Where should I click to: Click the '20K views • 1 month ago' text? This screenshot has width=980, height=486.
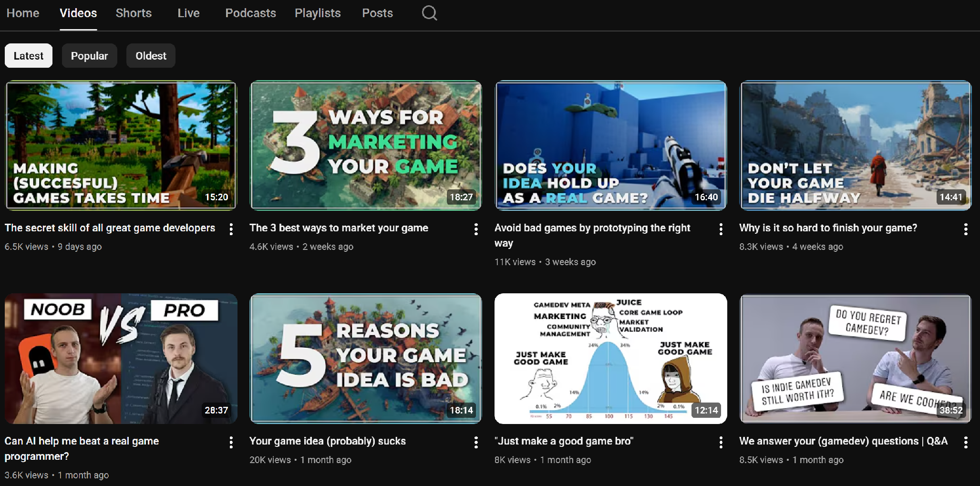tap(300, 460)
